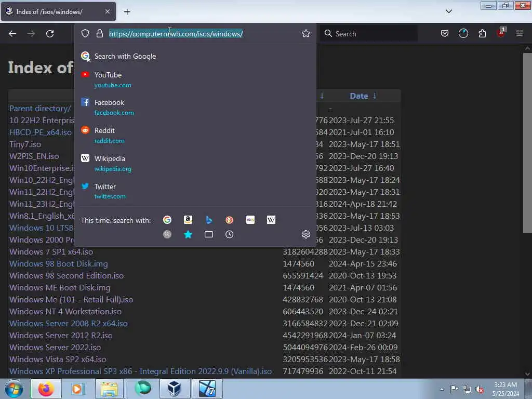532x399 pixels.
Task: Sort listing by Date arrow
Action: tap(375, 96)
